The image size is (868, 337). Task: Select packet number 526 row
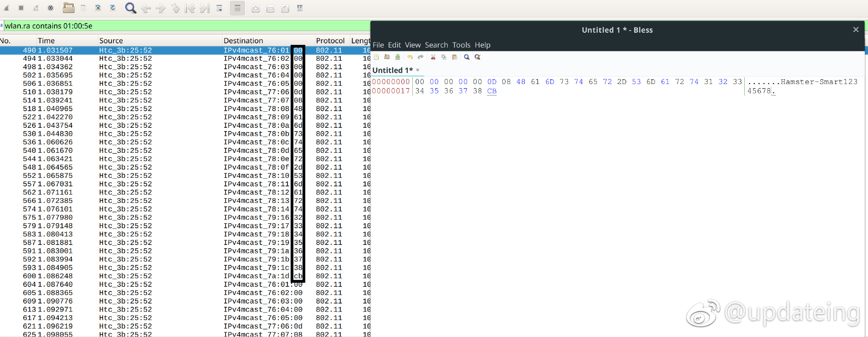pyautogui.click(x=127, y=126)
